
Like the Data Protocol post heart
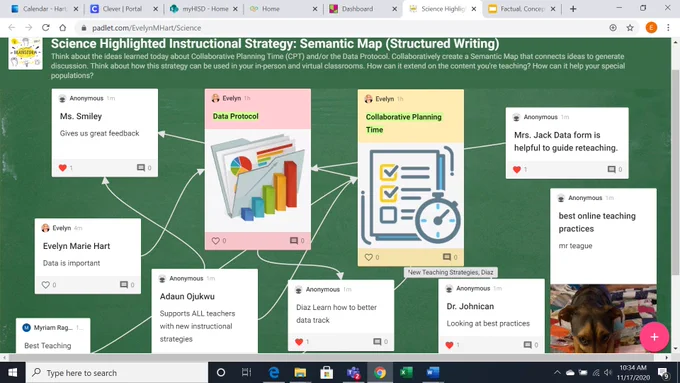pos(216,240)
